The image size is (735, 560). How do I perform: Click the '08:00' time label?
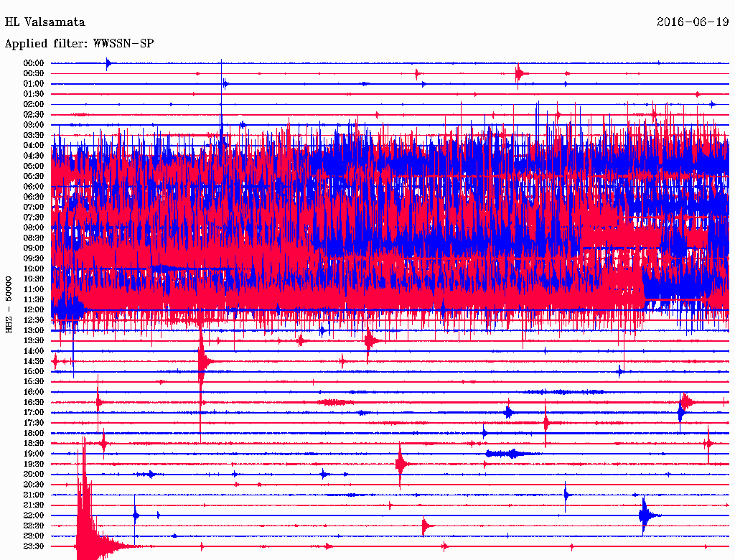(x=34, y=228)
